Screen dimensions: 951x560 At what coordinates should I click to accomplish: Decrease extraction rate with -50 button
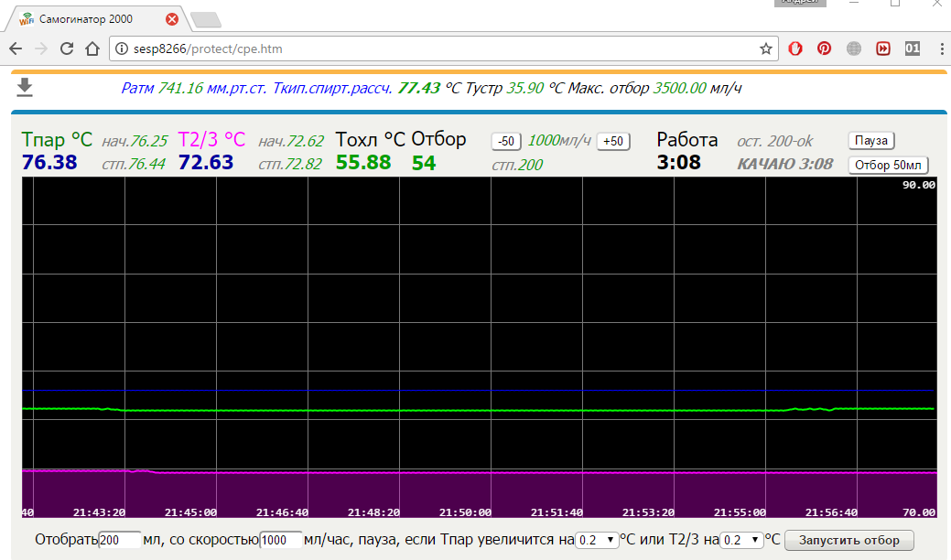506,141
